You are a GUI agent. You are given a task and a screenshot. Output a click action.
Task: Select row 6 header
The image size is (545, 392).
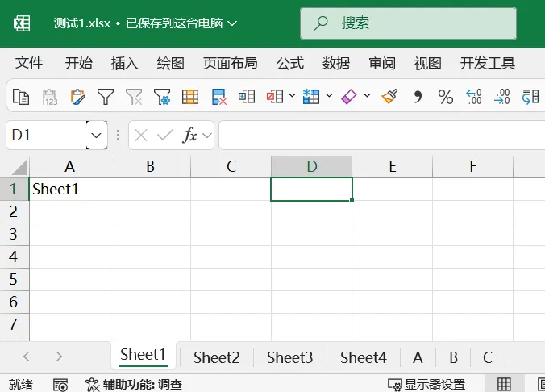(15, 302)
